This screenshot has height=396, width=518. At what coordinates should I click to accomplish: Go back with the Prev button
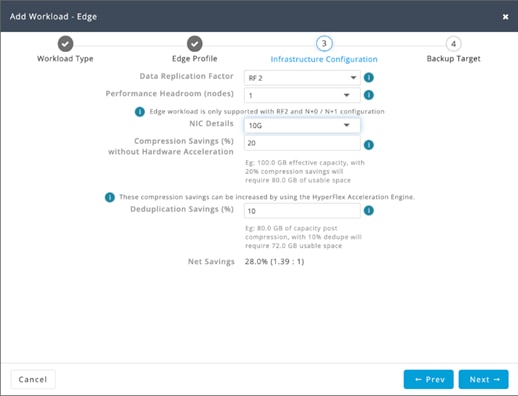429,379
